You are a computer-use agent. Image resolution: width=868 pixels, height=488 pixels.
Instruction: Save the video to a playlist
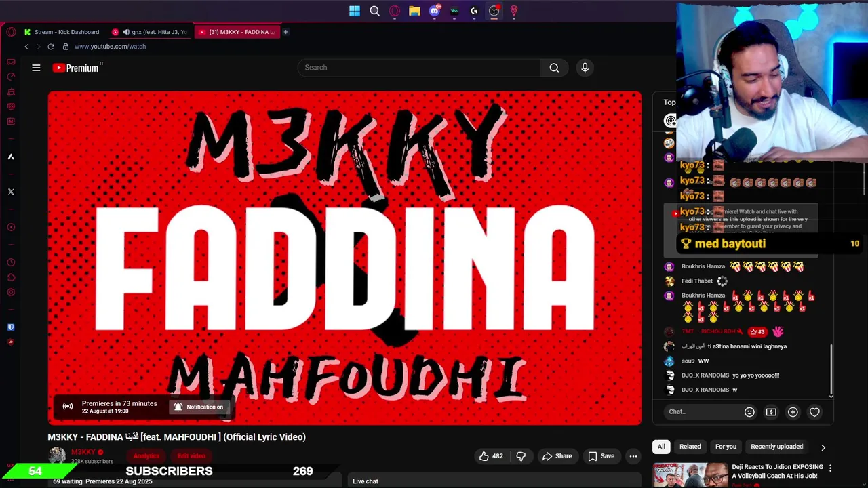tap(601, 456)
